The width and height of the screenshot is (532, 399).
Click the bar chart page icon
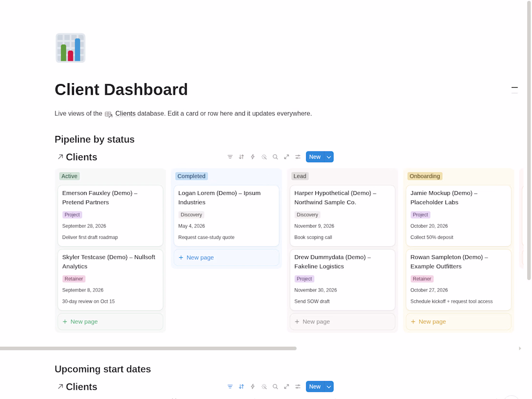click(x=70, y=48)
